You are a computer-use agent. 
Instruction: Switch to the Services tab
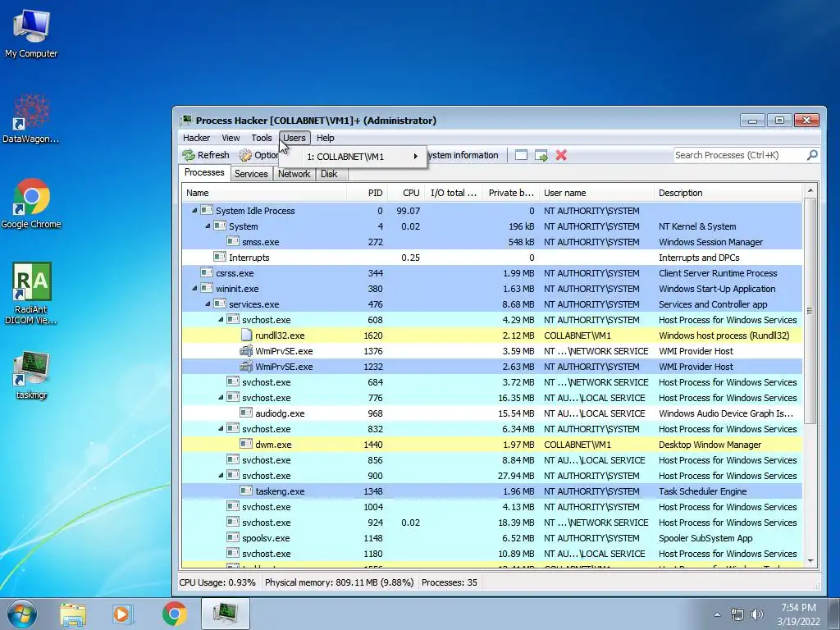[x=251, y=174]
